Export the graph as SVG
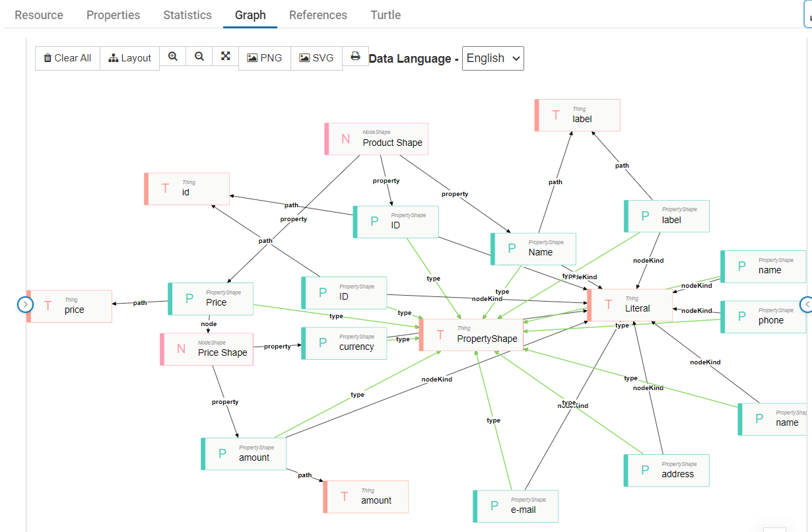 point(316,58)
